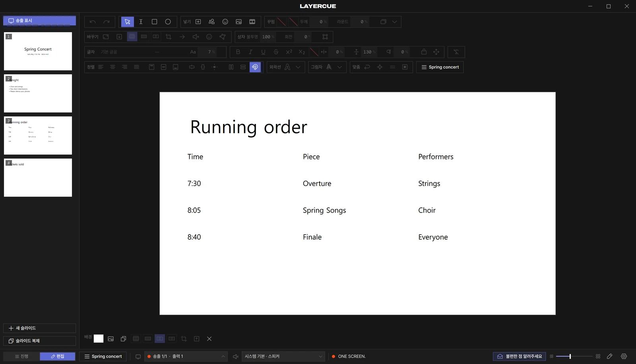Open the 기본 글꼴 font dropdown
This screenshot has width=636, height=364.
click(129, 52)
